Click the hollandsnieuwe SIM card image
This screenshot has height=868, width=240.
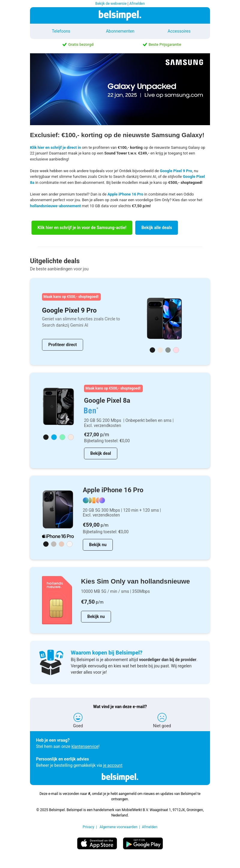(57, 600)
